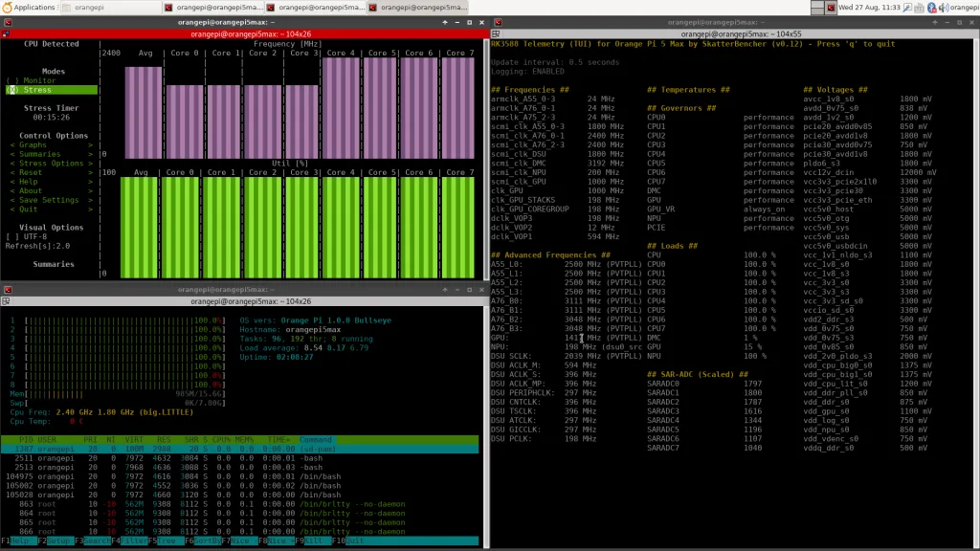
Task: Select the Monitor mode radio button
Action: click(11, 80)
